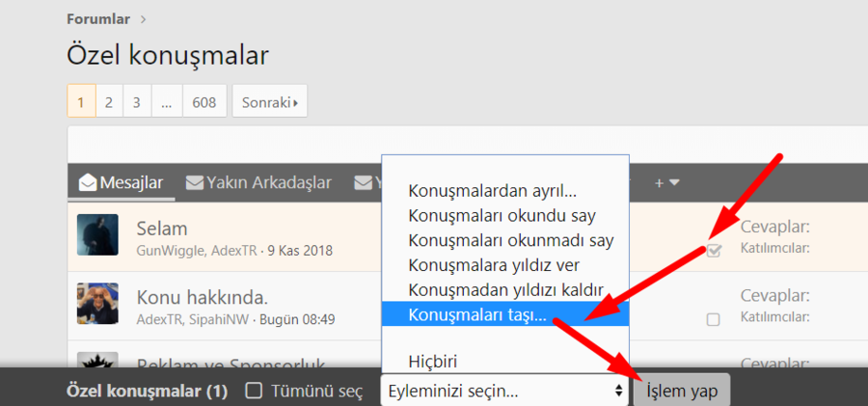868x406 pixels.
Task: Uncheck the Selam conversation checkbox
Action: 714,251
